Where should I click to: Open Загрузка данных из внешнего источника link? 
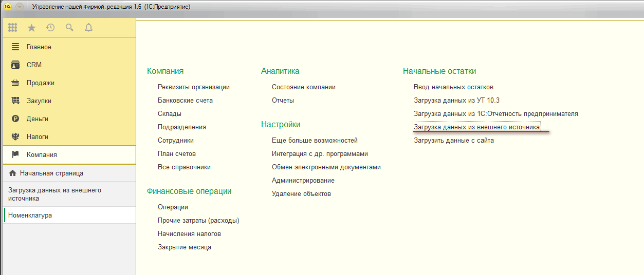point(476,127)
